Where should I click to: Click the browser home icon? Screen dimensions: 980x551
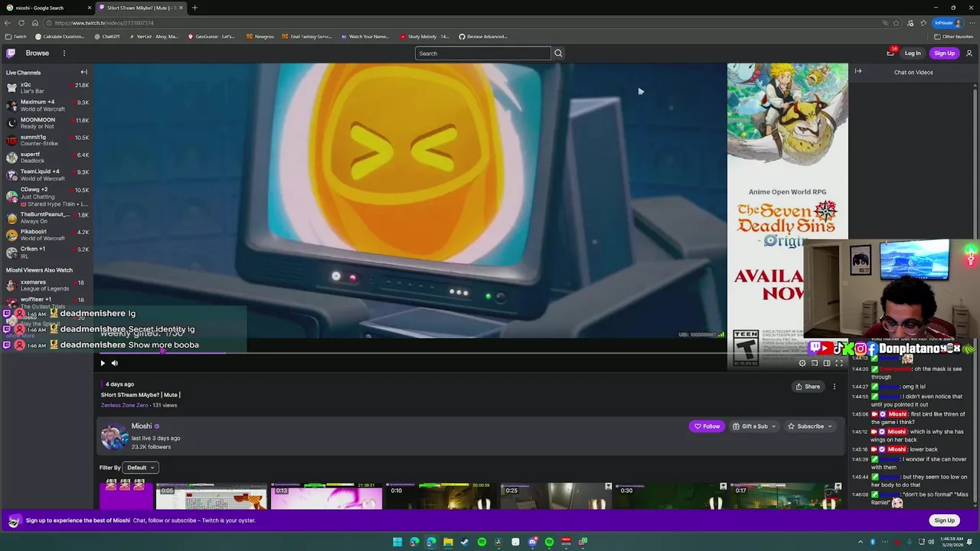34,23
